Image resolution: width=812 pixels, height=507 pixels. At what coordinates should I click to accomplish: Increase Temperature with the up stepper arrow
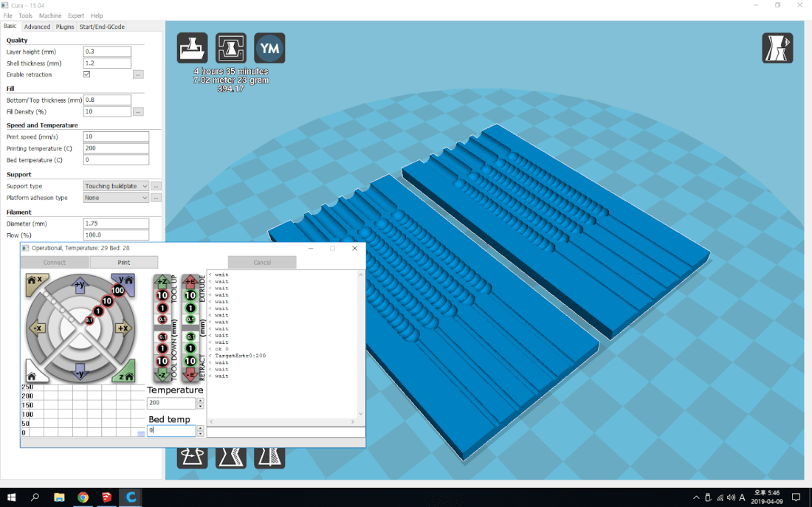(200, 401)
